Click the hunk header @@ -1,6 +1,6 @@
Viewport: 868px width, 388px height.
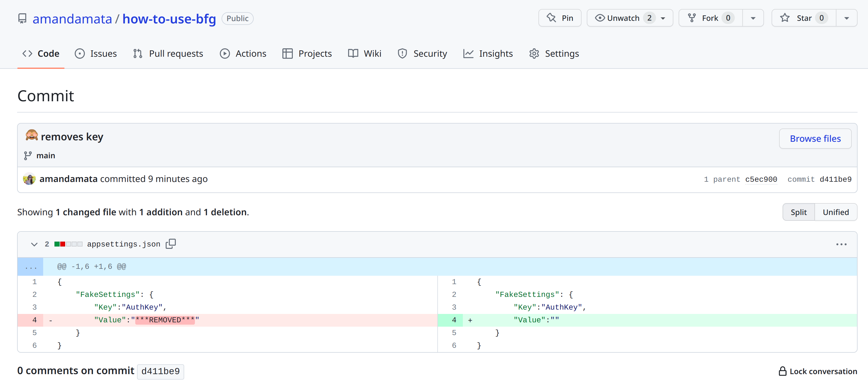point(92,266)
